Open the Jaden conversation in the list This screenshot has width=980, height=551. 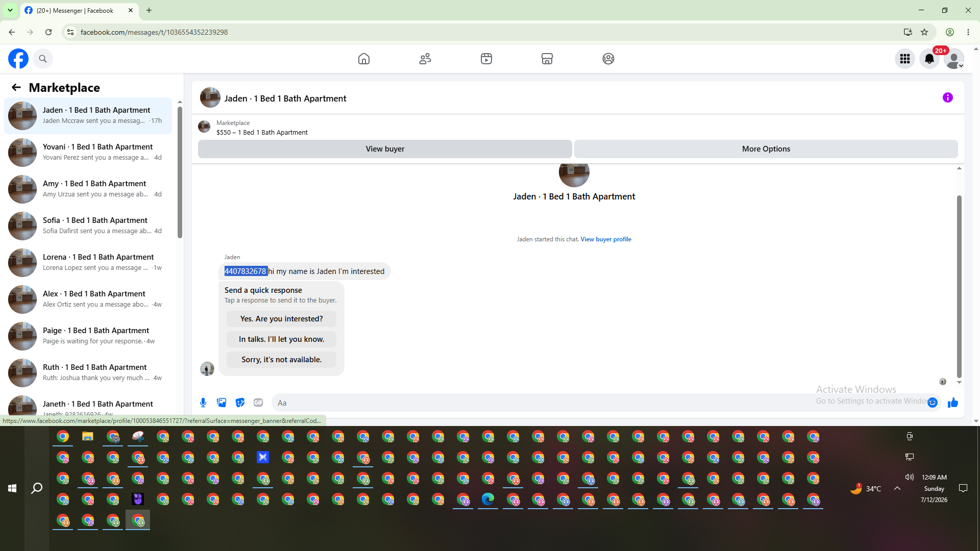click(88, 116)
